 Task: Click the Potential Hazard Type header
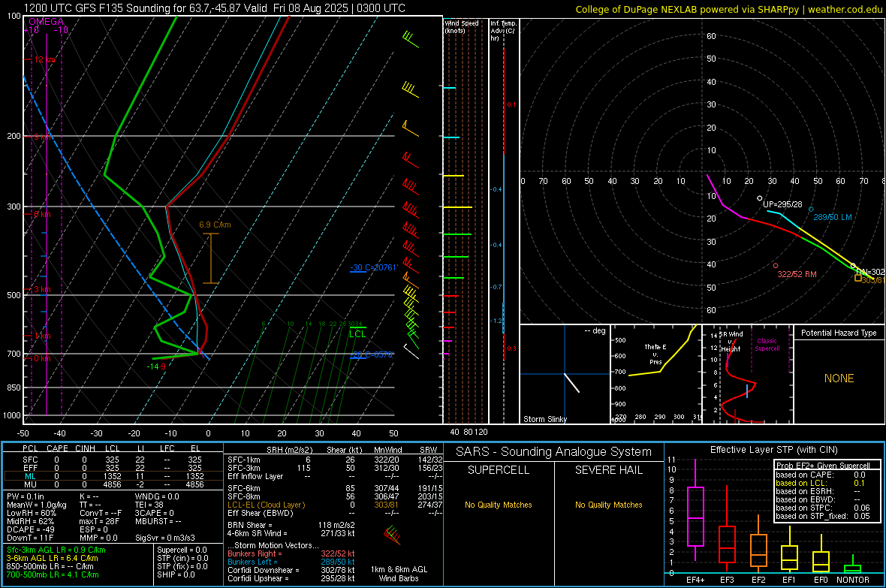(x=839, y=333)
